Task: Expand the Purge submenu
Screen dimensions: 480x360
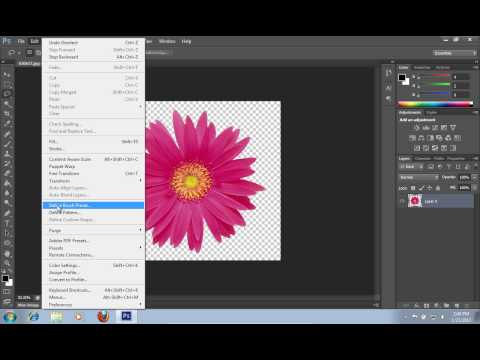Action: 93,230
